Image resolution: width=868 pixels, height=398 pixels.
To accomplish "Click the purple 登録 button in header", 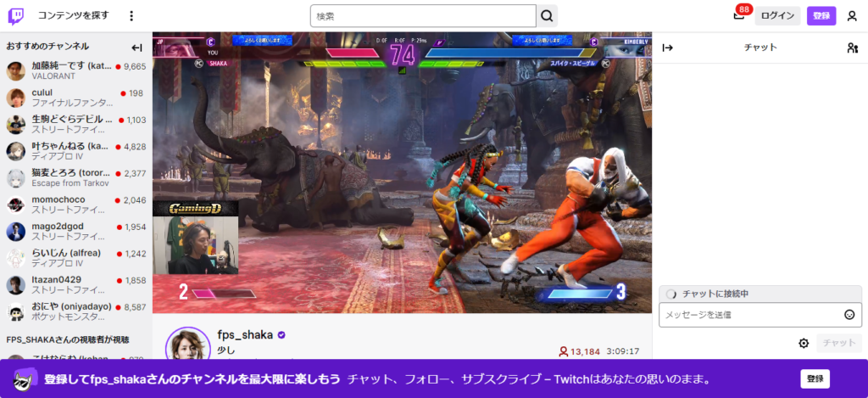I will click(x=821, y=16).
